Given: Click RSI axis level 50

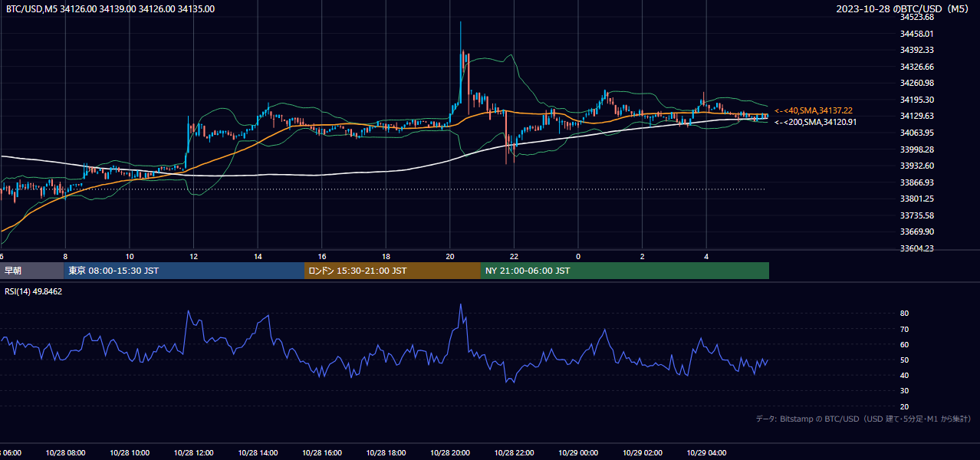Looking at the screenshot, I should pyautogui.click(x=905, y=360).
